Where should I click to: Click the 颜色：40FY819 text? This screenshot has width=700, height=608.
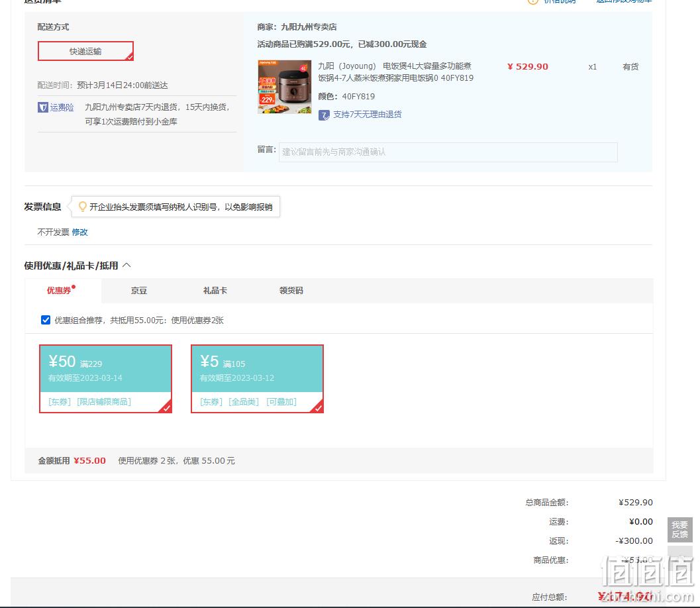click(x=346, y=97)
